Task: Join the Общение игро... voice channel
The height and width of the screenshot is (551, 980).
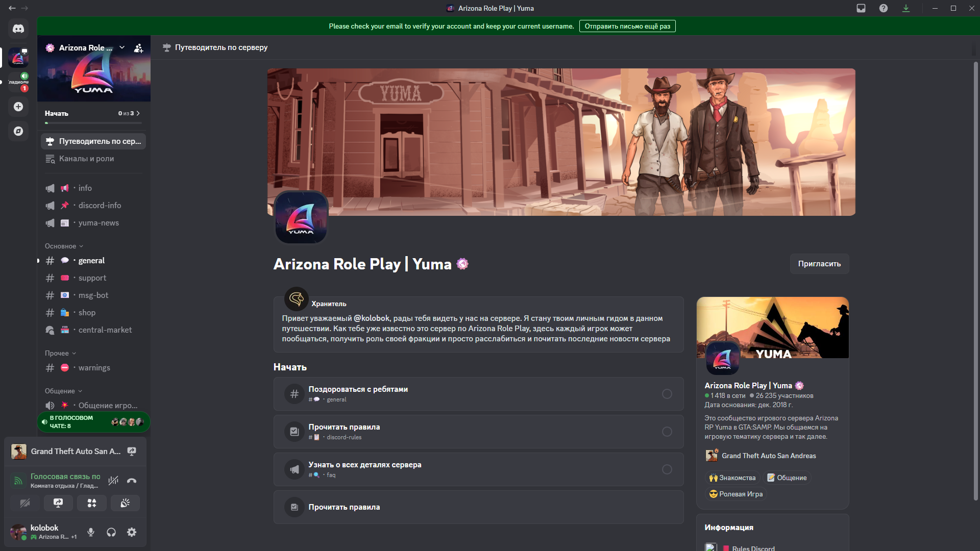Action: (93, 405)
